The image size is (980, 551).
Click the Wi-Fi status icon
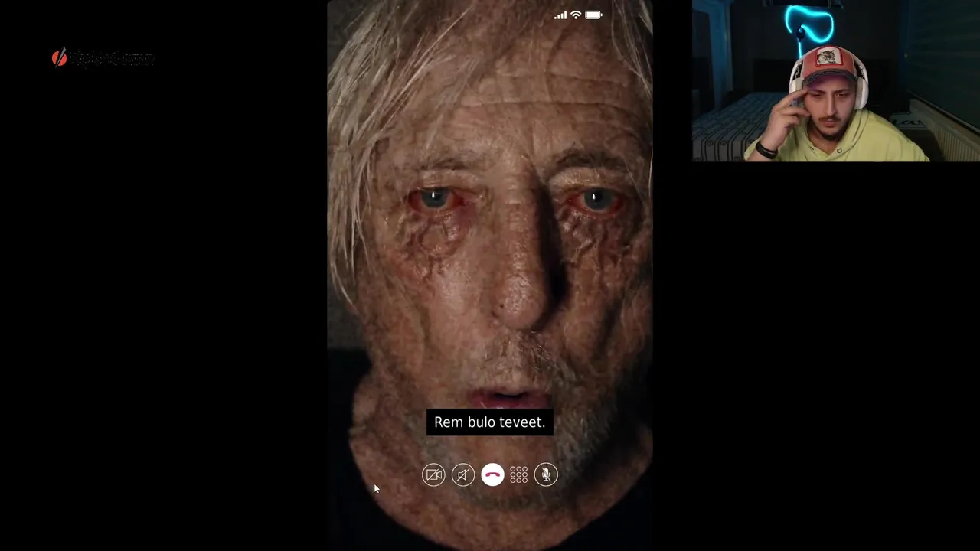[576, 15]
